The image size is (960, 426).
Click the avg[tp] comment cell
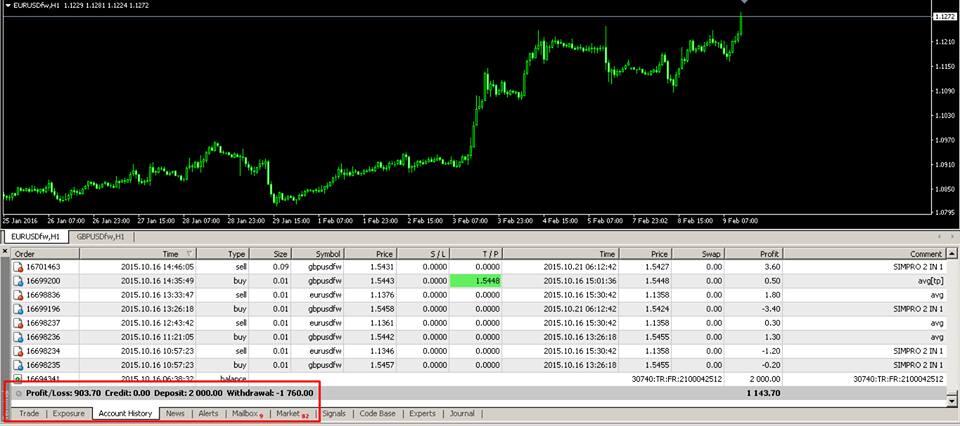[x=931, y=282]
